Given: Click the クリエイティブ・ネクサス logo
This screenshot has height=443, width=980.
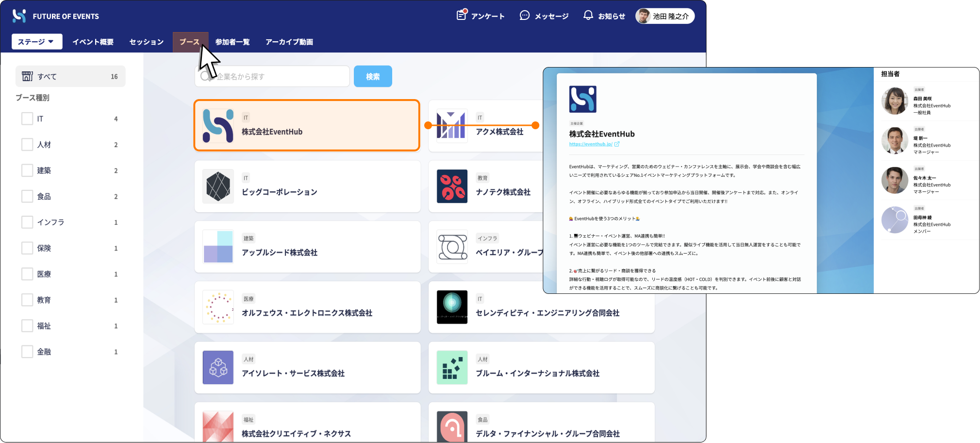Looking at the screenshot, I should tap(218, 426).
